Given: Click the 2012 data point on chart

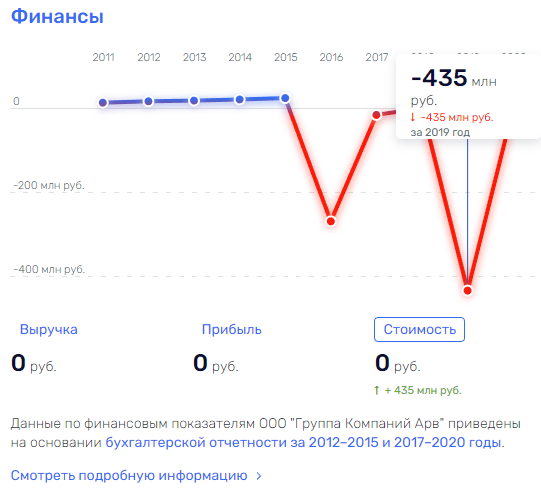Looking at the screenshot, I should (148, 101).
